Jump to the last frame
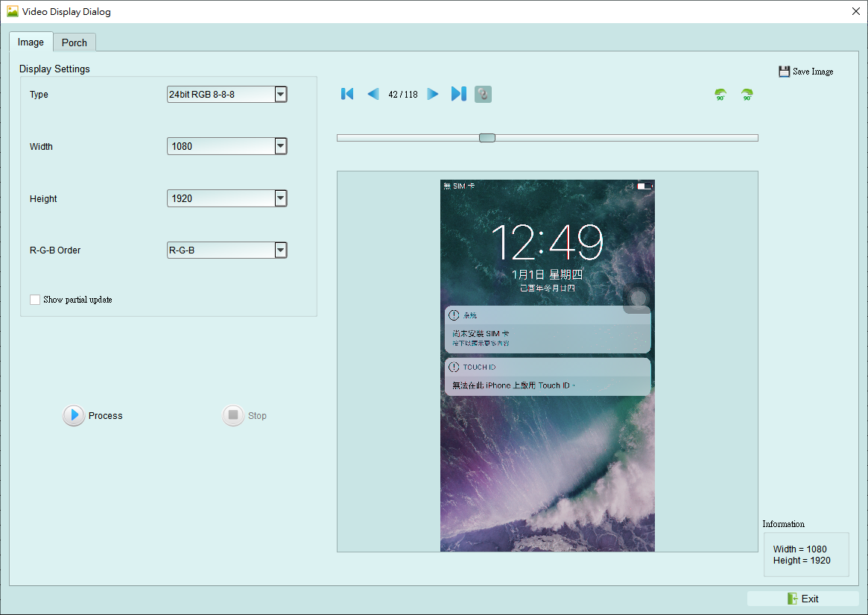This screenshot has width=868, height=615. (x=459, y=94)
